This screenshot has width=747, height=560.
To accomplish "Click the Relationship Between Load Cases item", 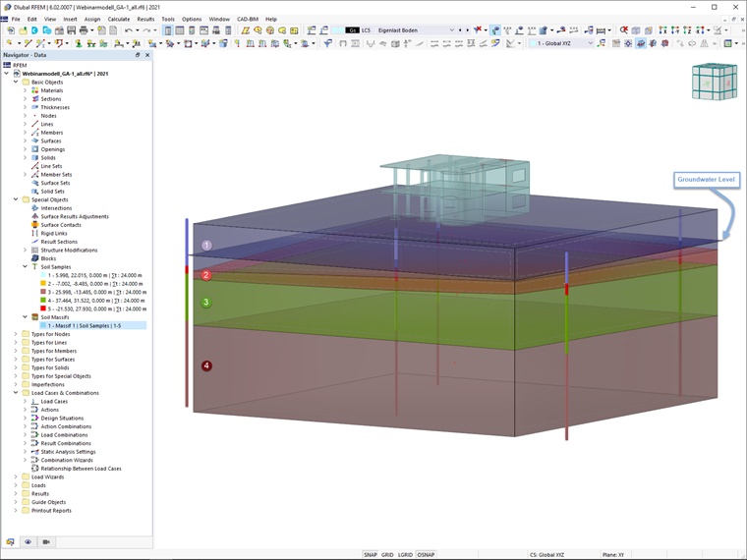I will (x=81, y=469).
